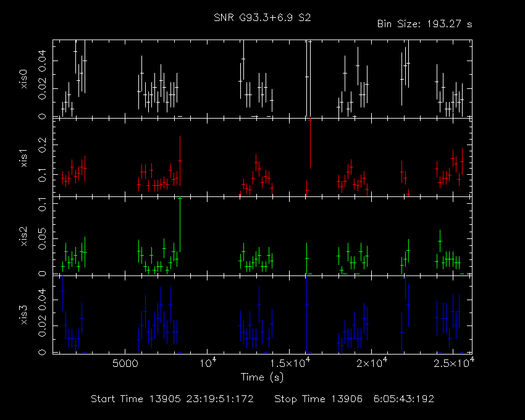The height and width of the screenshot is (420, 525).
Task: Click the 0.1 tick label of xis1 panel
Action: click(x=42, y=175)
